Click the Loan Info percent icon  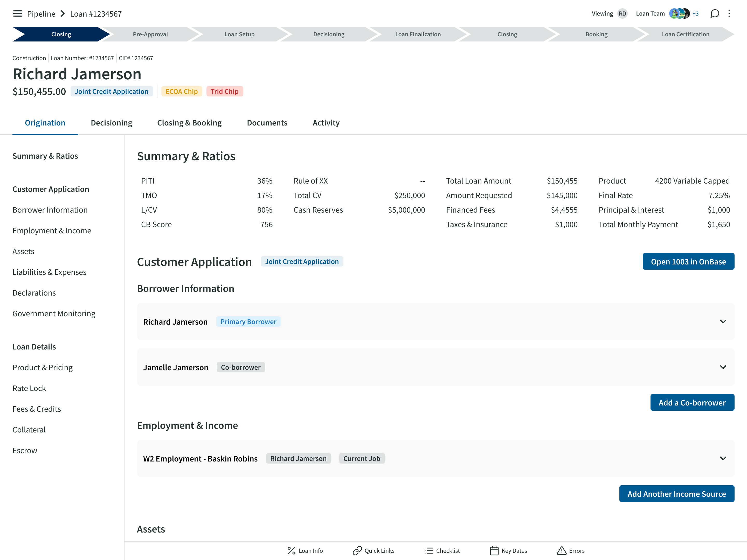click(291, 551)
